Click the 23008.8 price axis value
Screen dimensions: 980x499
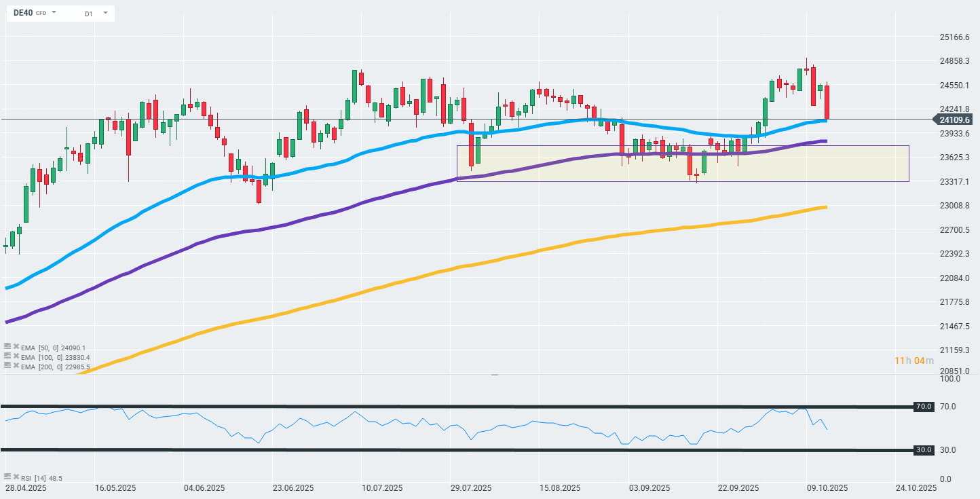[x=955, y=206]
